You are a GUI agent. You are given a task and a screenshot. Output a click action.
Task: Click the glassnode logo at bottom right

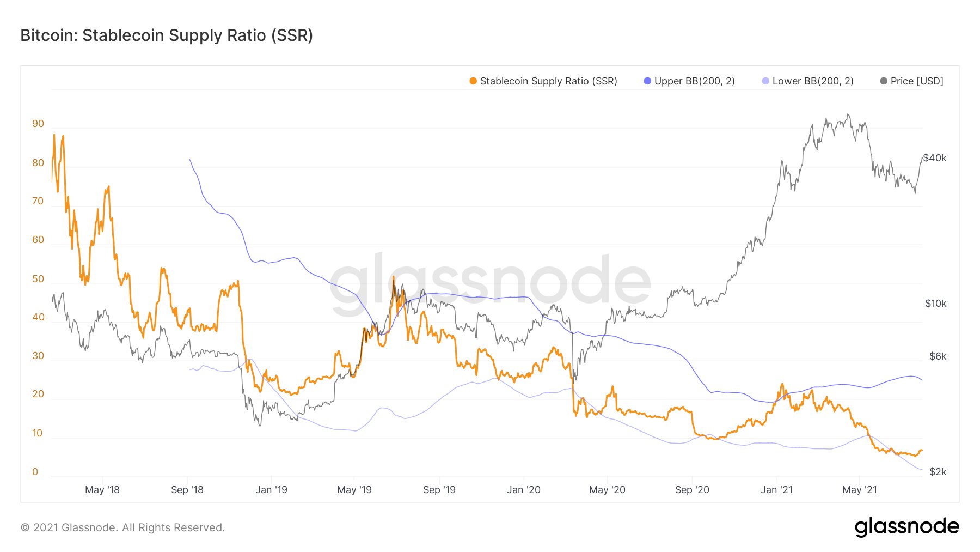coord(906,527)
